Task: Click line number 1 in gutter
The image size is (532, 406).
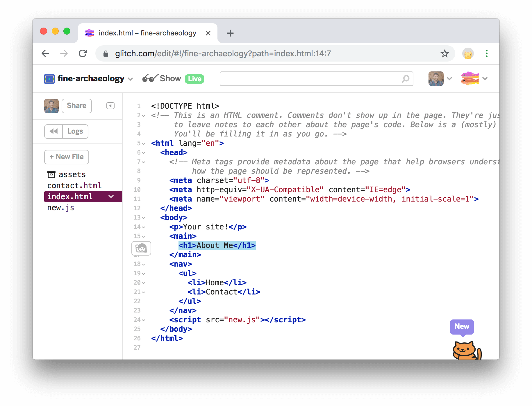Action: (139, 106)
